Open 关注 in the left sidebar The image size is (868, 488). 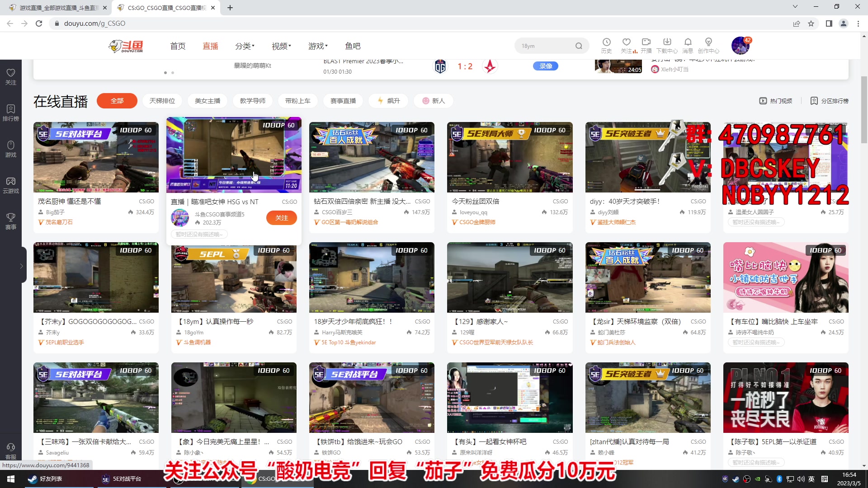pyautogui.click(x=11, y=77)
